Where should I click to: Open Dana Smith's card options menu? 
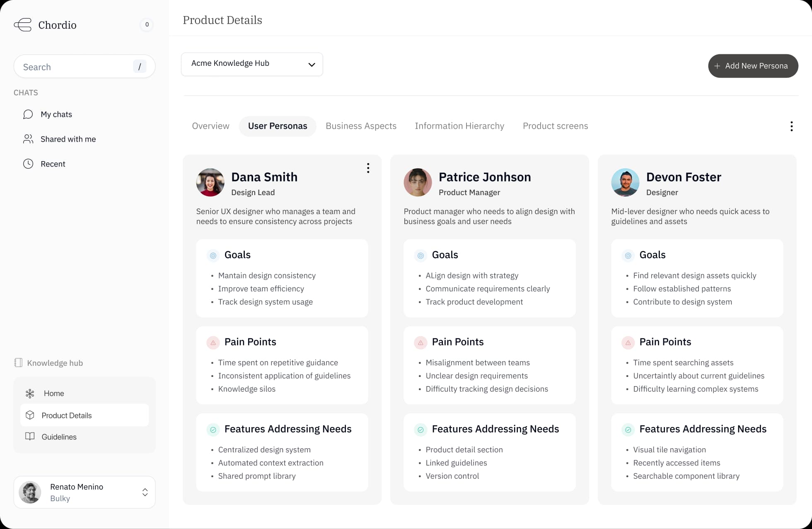pos(368,168)
